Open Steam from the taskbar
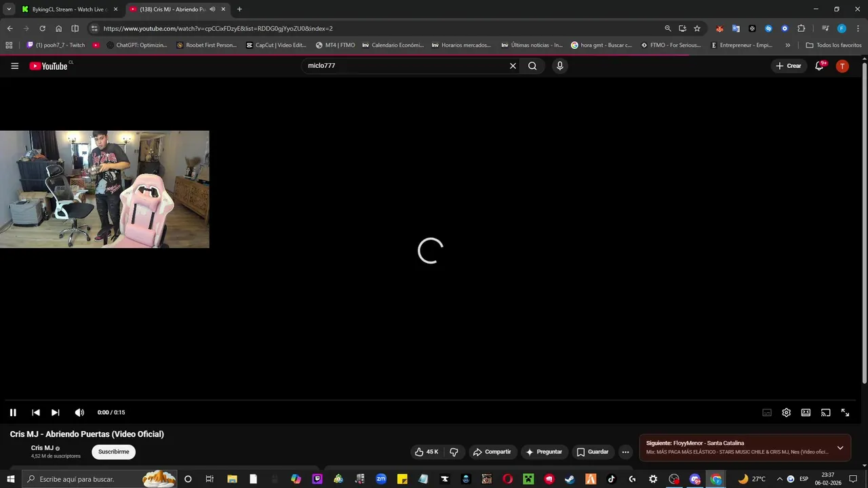 570,479
